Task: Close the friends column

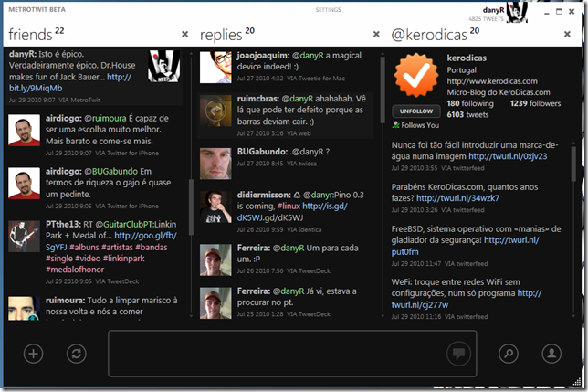Action: [184, 35]
